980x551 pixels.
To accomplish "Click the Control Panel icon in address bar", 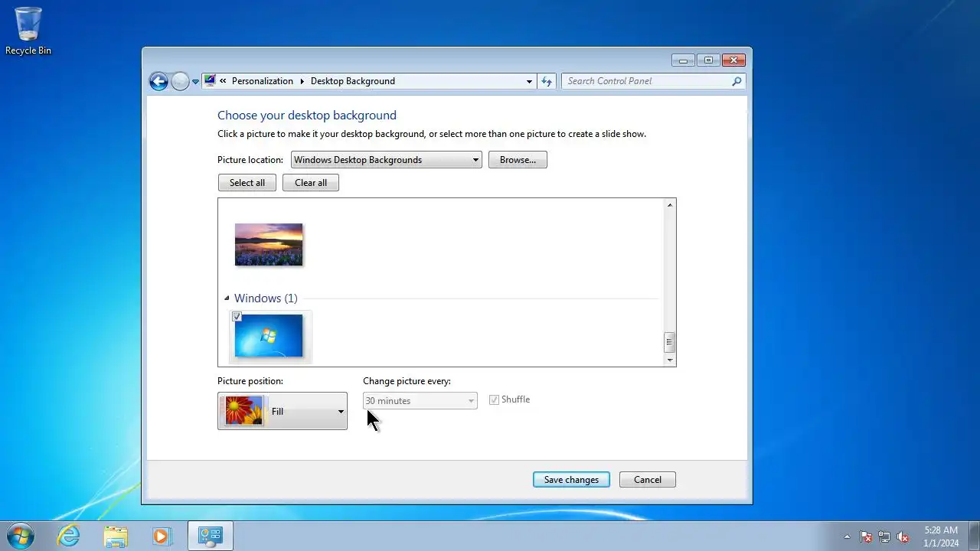I will pyautogui.click(x=210, y=80).
